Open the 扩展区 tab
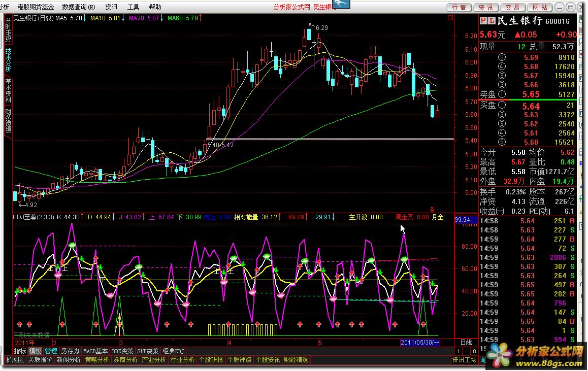The image size is (588, 371). point(15,360)
